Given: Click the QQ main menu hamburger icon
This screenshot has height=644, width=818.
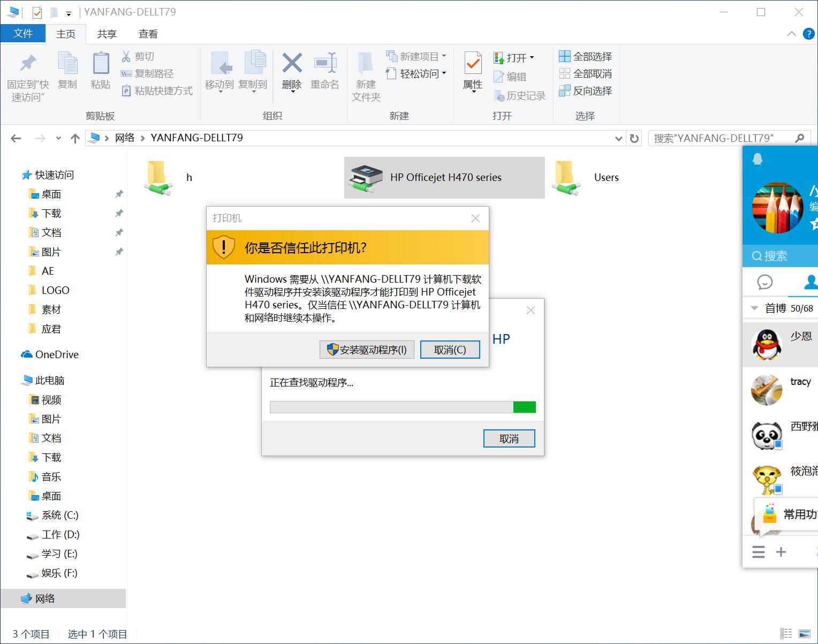Looking at the screenshot, I should 758,552.
